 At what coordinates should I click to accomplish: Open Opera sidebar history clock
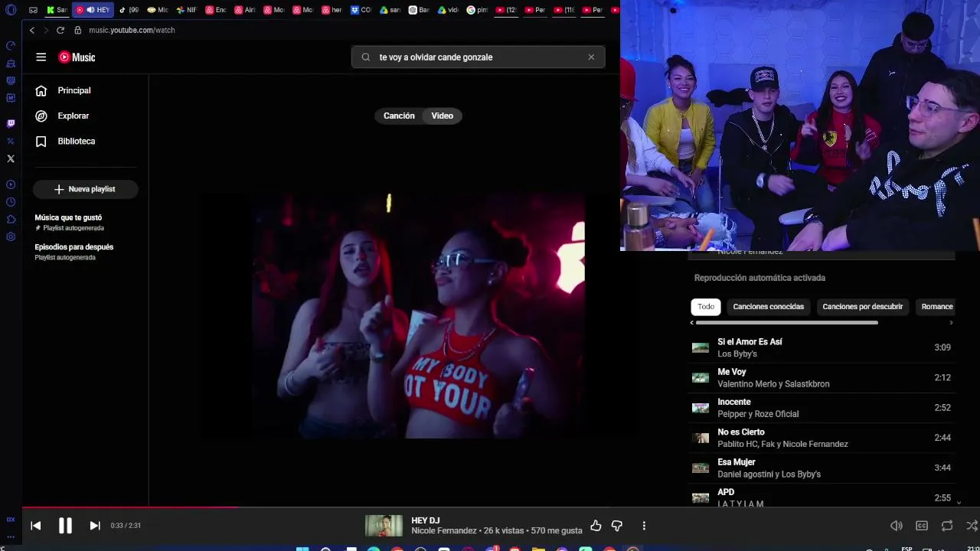(x=11, y=202)
